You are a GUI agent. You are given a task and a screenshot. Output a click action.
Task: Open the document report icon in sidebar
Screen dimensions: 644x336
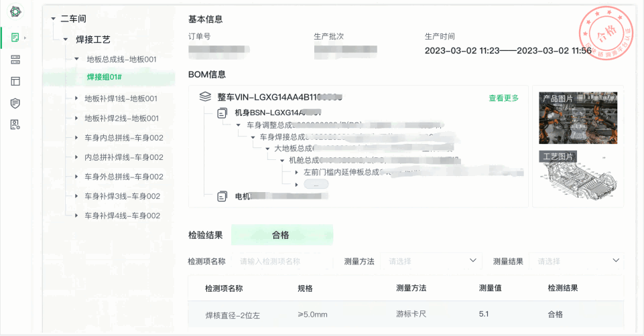tap(15, 36)
